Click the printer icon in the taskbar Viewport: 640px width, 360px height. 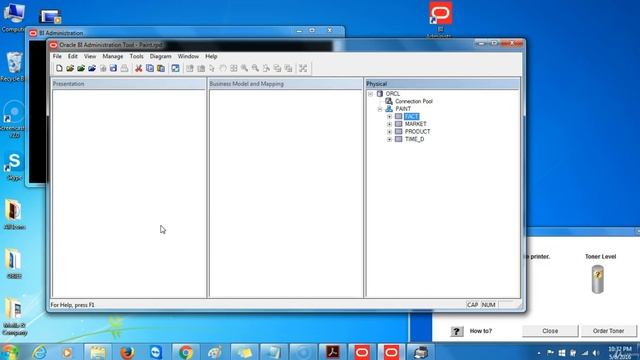(420, 352)
